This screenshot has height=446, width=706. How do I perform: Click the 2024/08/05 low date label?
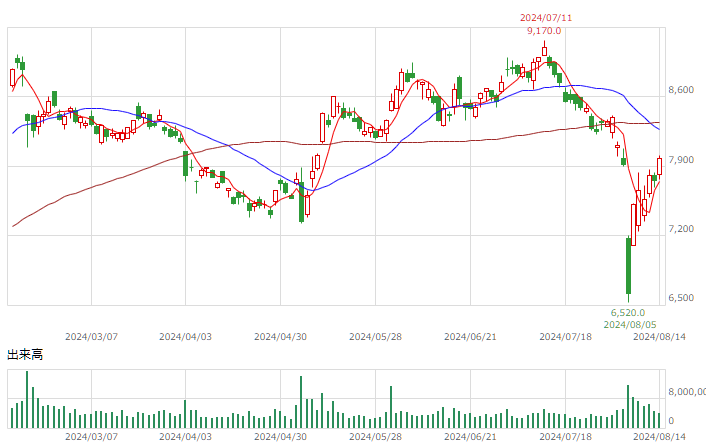[x=630, y=324]
